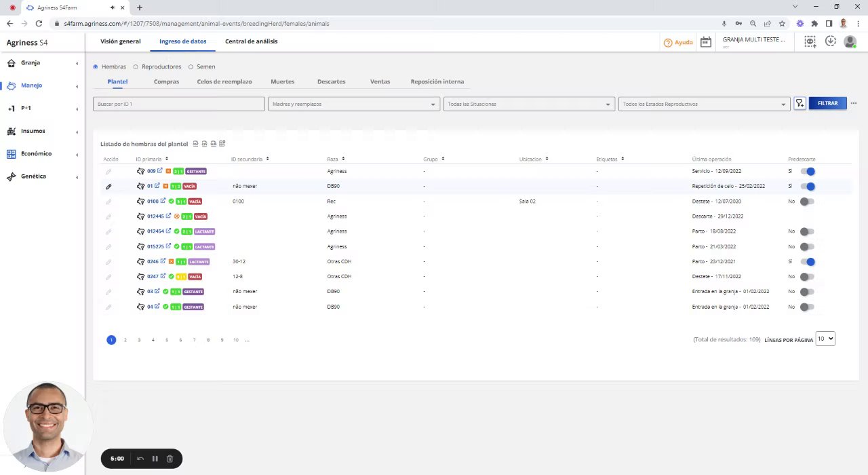Export the list as XLS
868x475 pixels.
[213, 143]
